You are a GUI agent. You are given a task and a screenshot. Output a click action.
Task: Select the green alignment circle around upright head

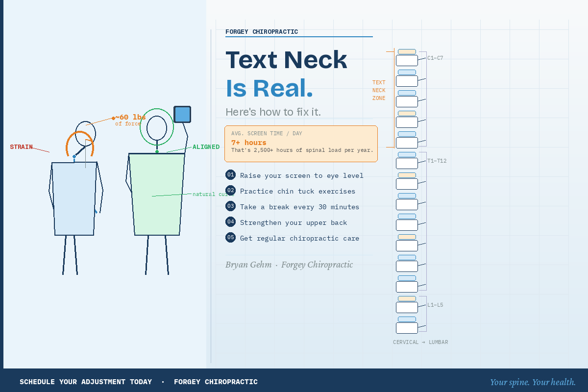point(158,127)
